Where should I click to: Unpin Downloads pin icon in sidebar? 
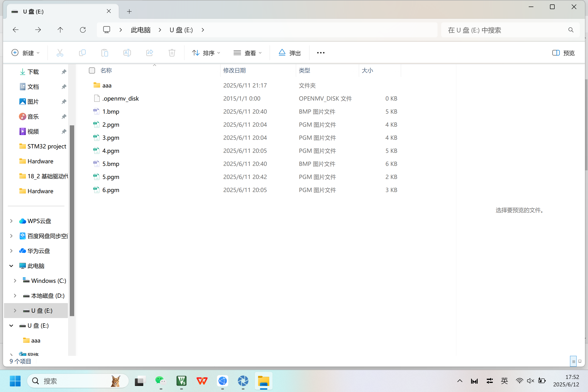point(64,72)
